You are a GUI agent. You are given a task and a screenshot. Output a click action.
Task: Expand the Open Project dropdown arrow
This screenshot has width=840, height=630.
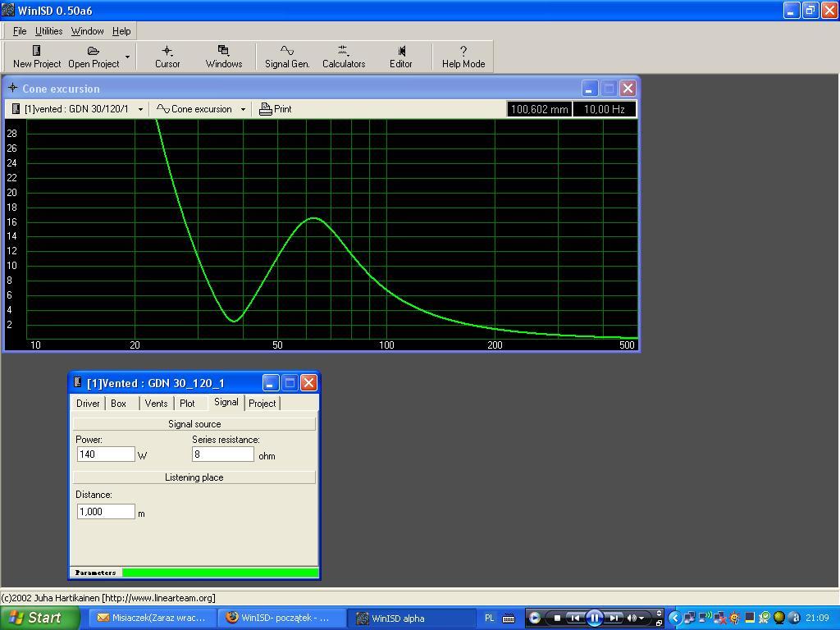tap(127, 57)
